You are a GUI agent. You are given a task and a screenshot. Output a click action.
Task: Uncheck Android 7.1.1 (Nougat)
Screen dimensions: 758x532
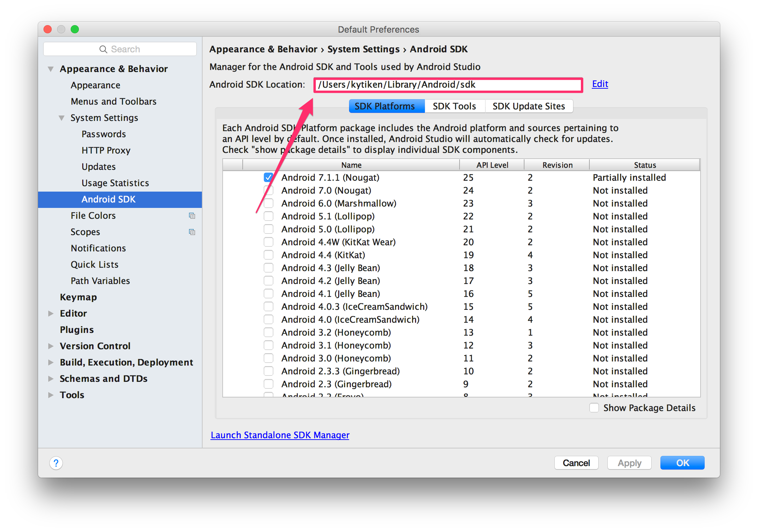coord(269,177)
